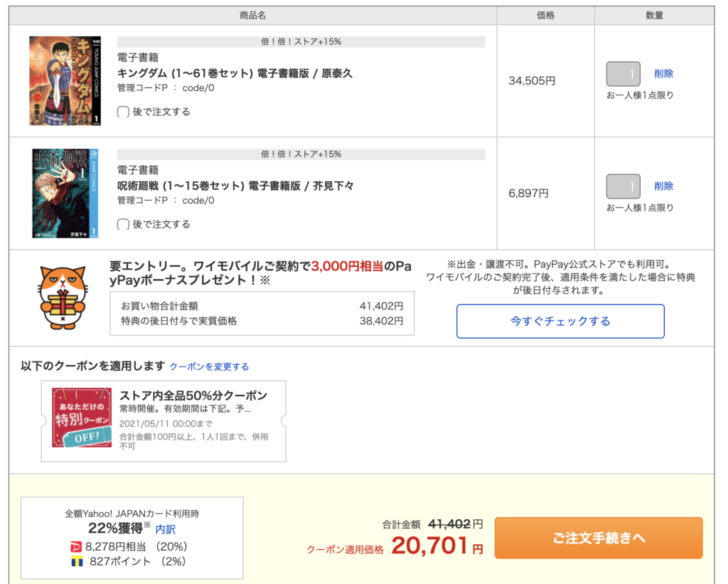Click the 商品名 column header
The image size is (728, 584).
[x=252, y=16]
